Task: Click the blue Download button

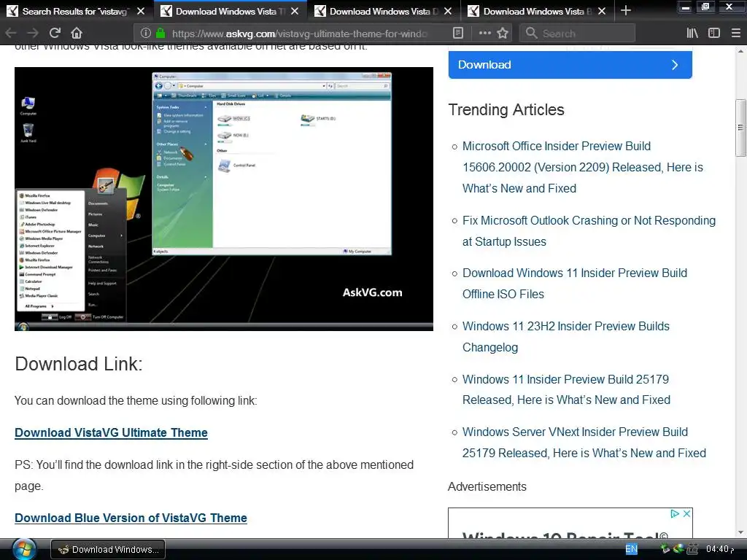Action: [x=570, y=65]
